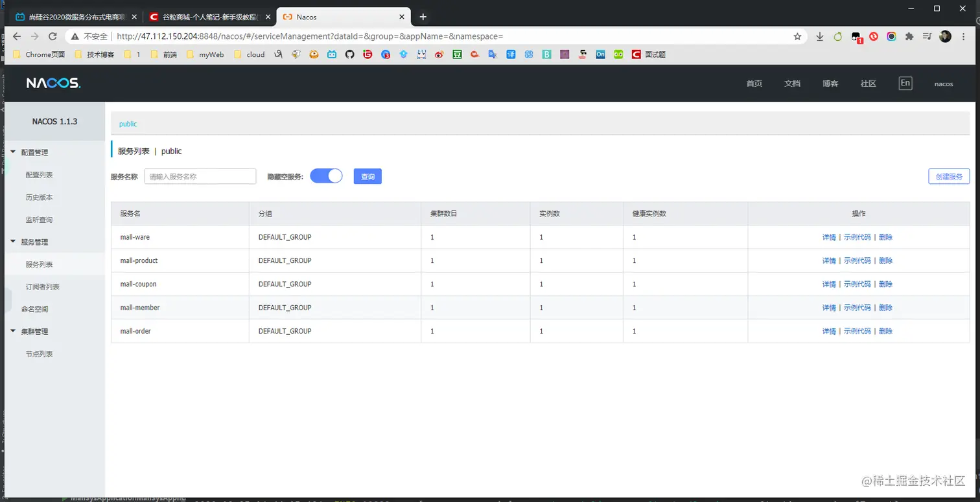Image resolution: width=980 pixels, height=502 pixels.
Task: Open 详情 for mall-ware service
Action: (x=829, y=238)
